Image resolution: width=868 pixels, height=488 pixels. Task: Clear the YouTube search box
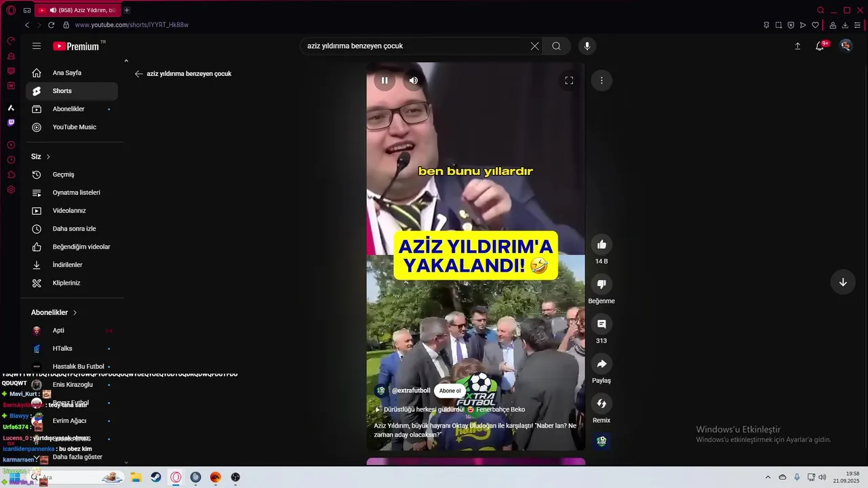534,46
